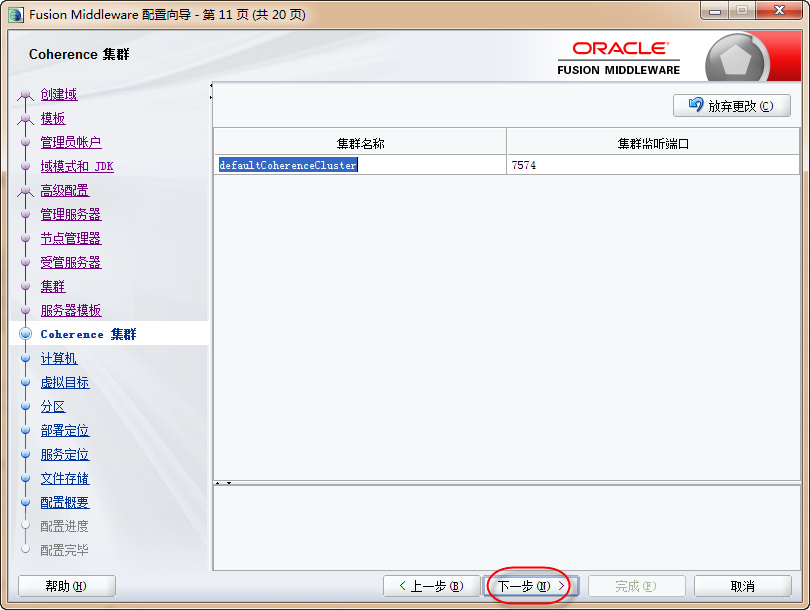
Task: Close the configuration wizard window
Action: 779,11
